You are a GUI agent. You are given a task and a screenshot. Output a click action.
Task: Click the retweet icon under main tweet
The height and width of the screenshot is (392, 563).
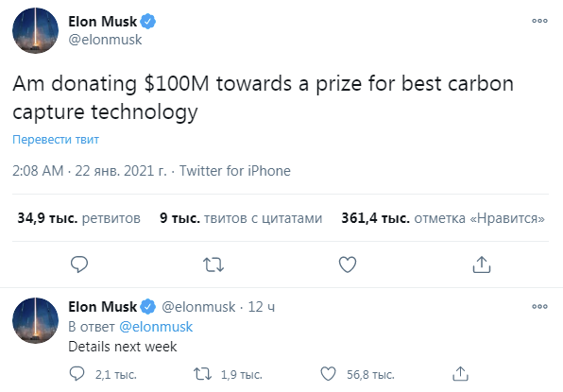pyautogui.click(x=213, y=264)
